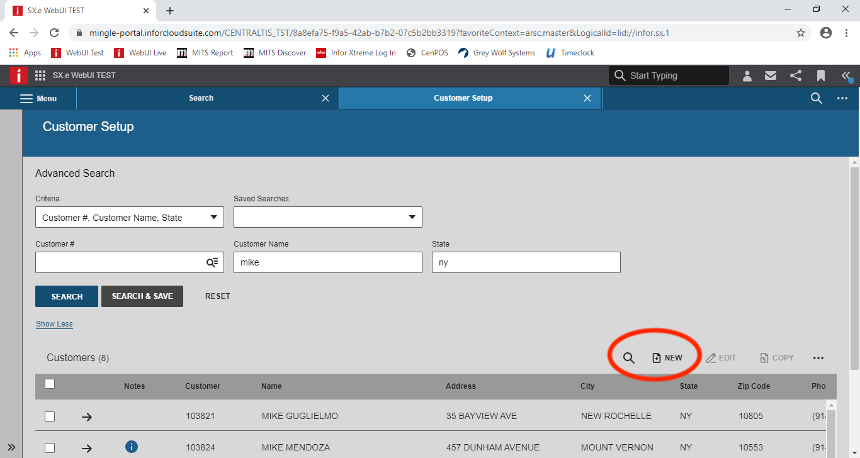Collapse the context panel chevron icon

pyautogui.click(x=846, y=76)
